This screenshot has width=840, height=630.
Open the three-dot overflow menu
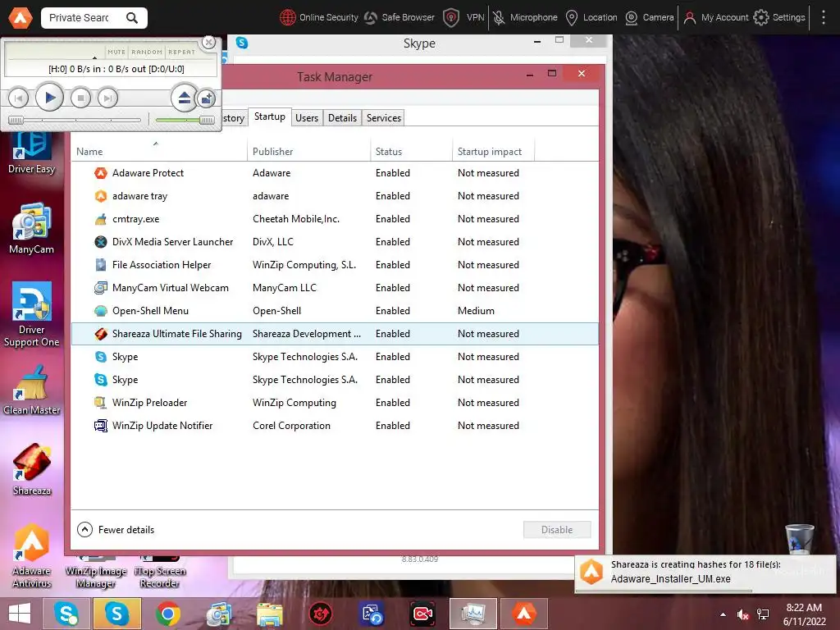point(824,18)
